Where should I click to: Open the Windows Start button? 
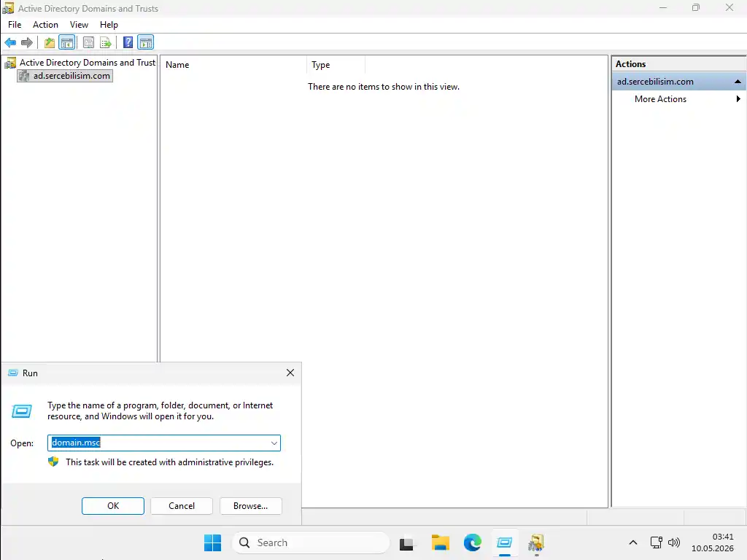tap(212, 542)
